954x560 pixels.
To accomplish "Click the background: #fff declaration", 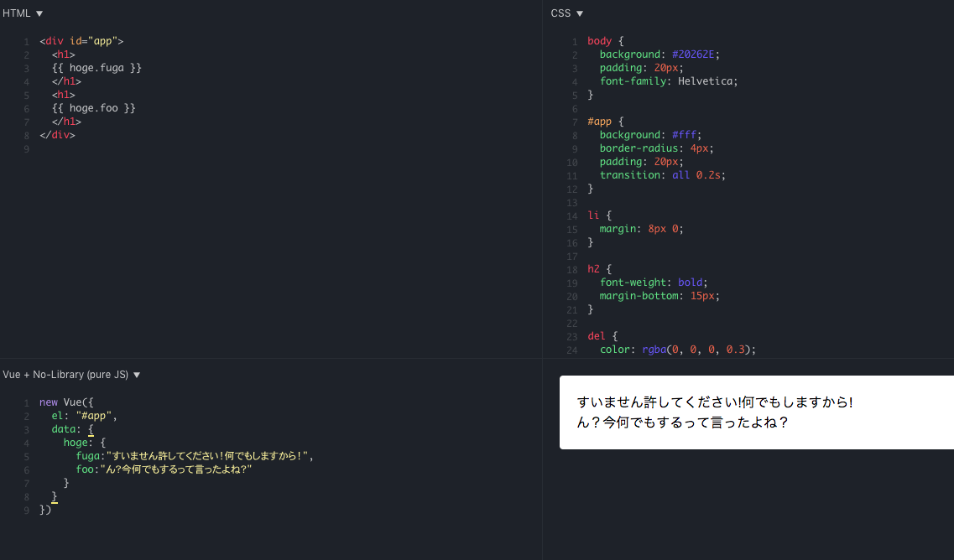I will (x=650, y=135).
